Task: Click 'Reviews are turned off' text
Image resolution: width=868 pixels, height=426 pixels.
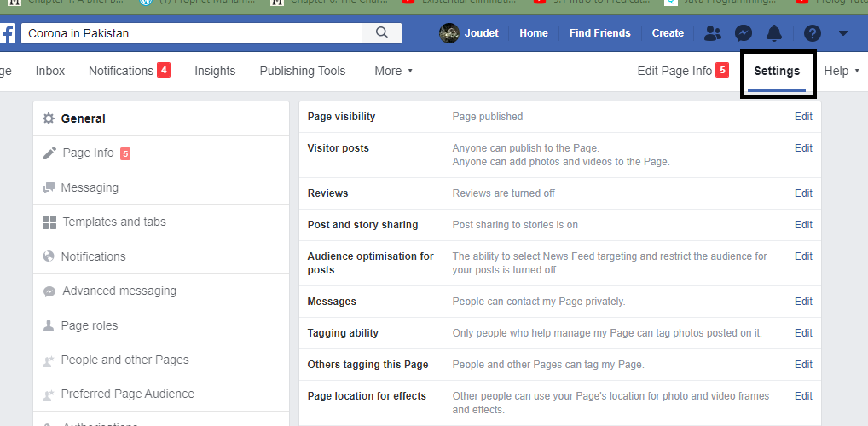Action: (503, 193)
